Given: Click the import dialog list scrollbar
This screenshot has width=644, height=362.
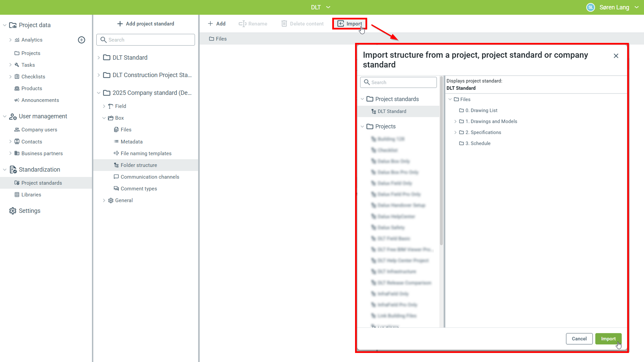Looking at the screenshot, I should [x=441, y=161].
